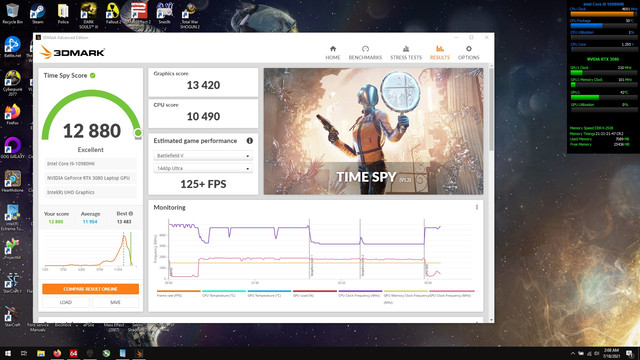The image size is (640, 360).
Task: Switch to the Results tab
Action: (x=440, y=53)
